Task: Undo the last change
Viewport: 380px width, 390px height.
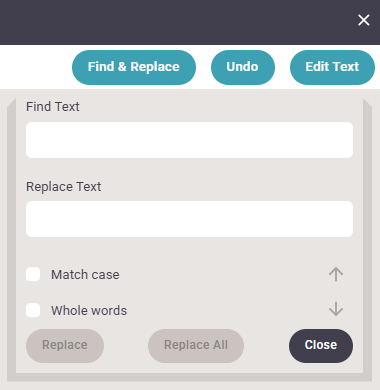Action: [x=243, y=67]
